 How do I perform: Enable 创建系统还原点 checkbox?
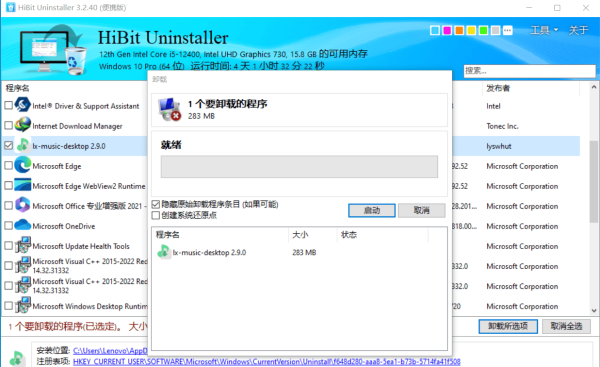click(156, 215)
